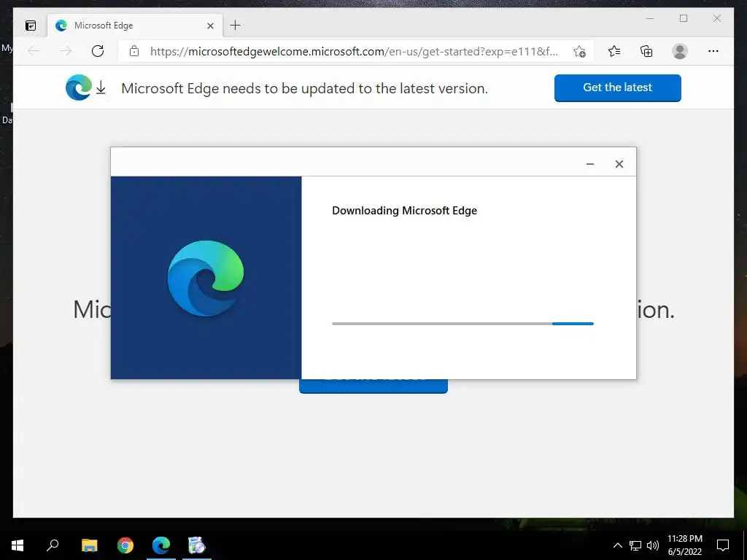Close the Microsoft Edge tab
This screenshot has width=747, height=560.
coord(210,26)
